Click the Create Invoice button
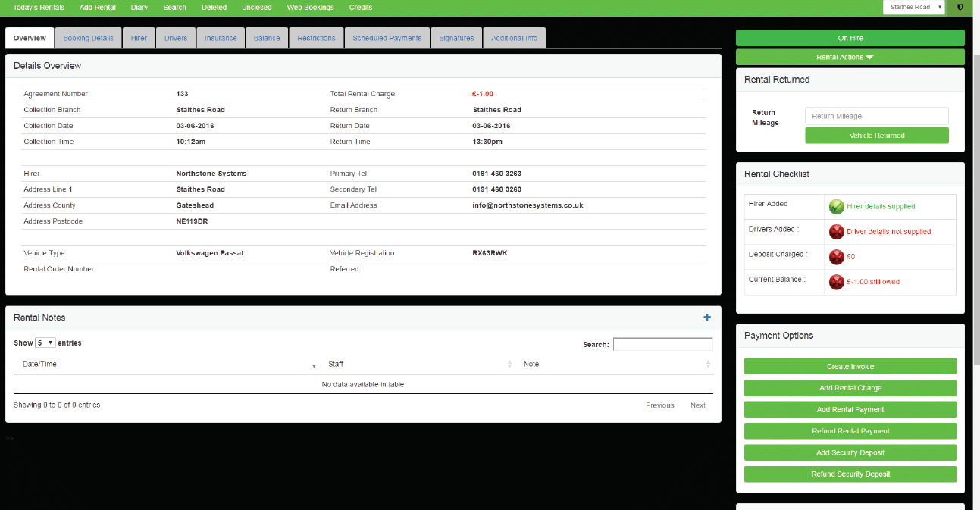The image size is (980, 510). pos(850,367)
